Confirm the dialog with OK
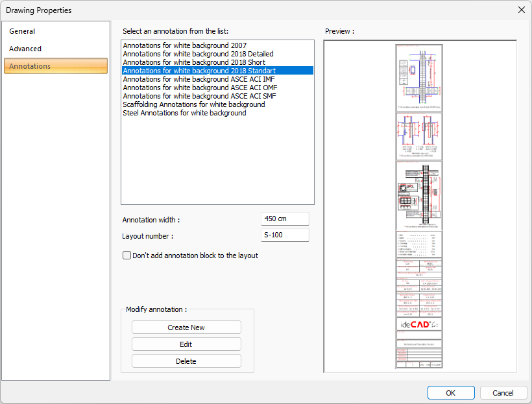 click(x=450, y=393)
